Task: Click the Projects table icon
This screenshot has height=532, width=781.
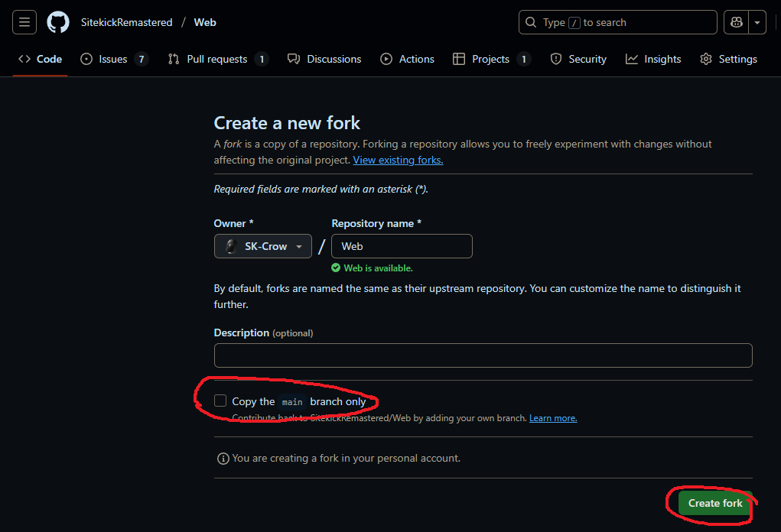Action: (x=459, y=59)
